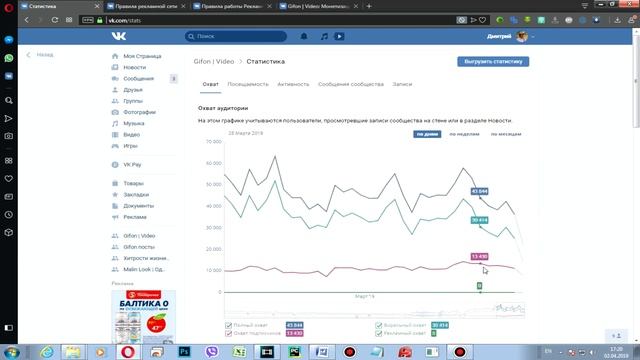Toggle the Охват подписчиков checkbox
This screenshot has height=360, width=640.
229,333
